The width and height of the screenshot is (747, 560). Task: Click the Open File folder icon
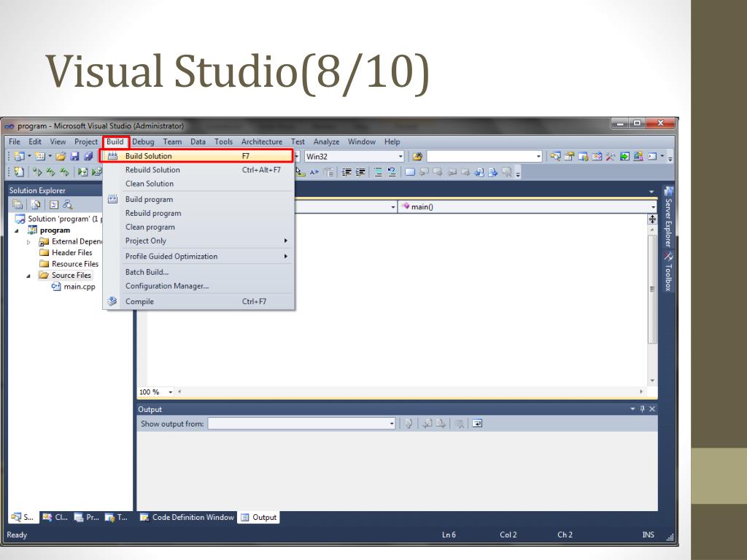coord(61,156)
